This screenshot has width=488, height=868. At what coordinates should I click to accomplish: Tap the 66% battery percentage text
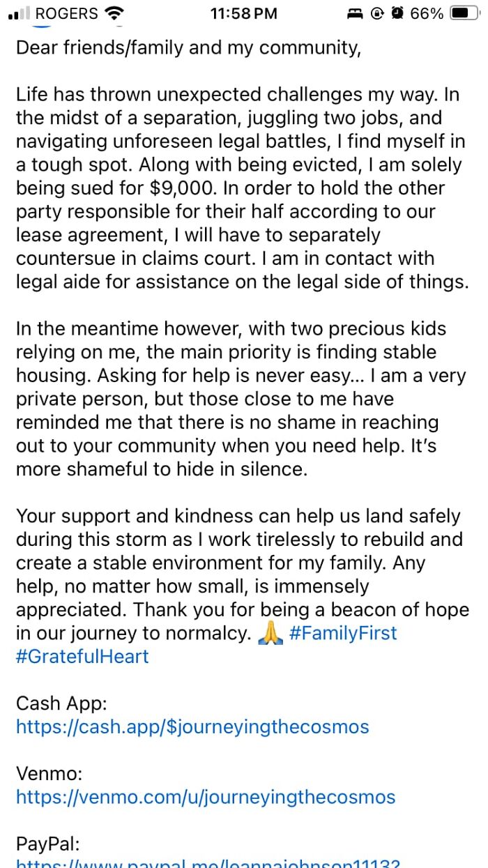click(x=425, y=13)
